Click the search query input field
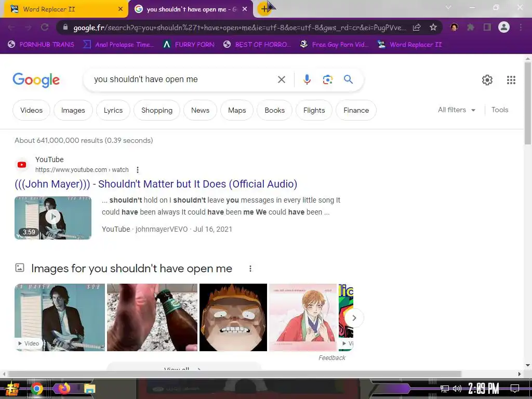The height and width of the screenshot is (399, 532). click(x=181, y=79)
